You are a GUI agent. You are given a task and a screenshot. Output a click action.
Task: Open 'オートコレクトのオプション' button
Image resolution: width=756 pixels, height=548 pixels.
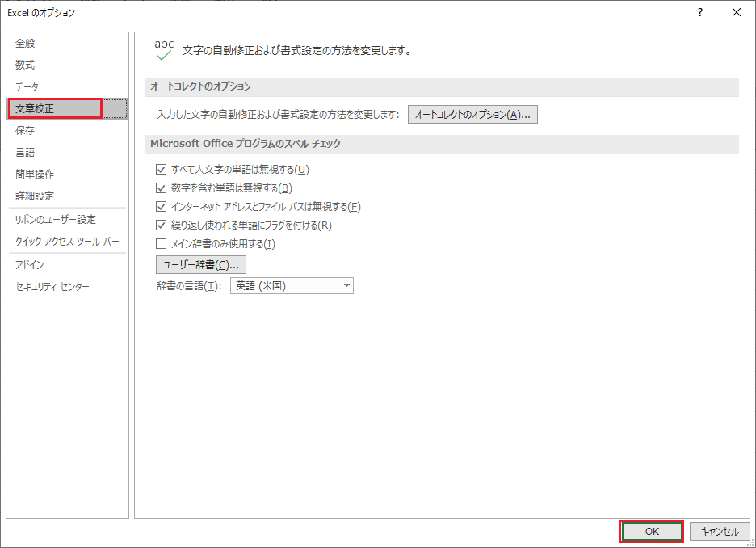click(x=472, y=115)
